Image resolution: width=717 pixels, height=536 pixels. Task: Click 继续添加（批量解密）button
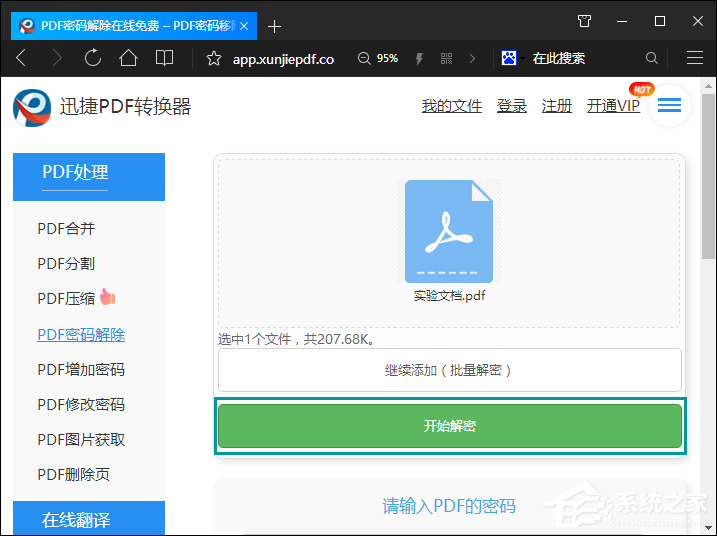tap(449, 370)
